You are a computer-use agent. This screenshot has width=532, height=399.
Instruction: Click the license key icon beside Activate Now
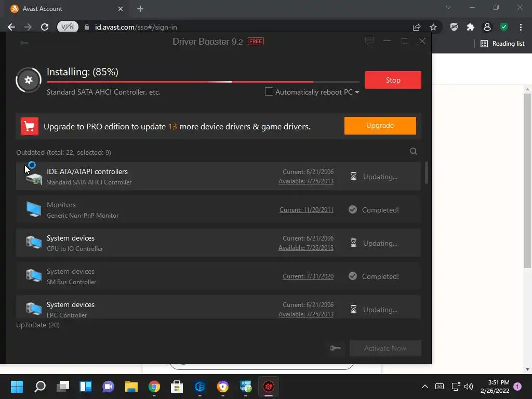click(x=335, y=348)
